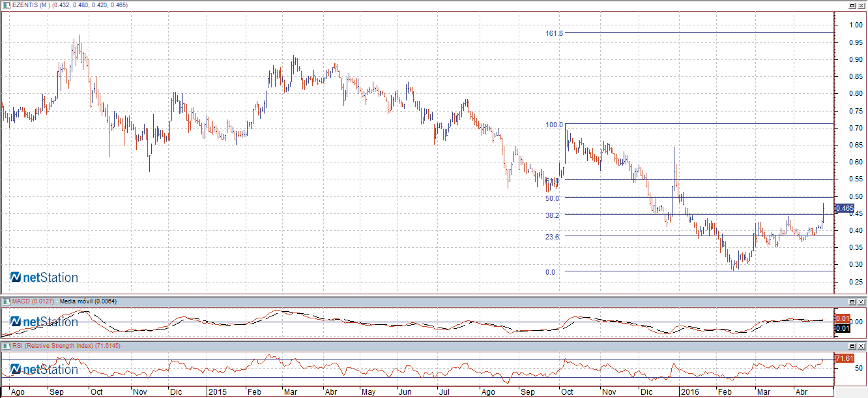This screenshot has height=398, width=868.
Task: Click the MACD panel icon
Action: tap(7, 301)
